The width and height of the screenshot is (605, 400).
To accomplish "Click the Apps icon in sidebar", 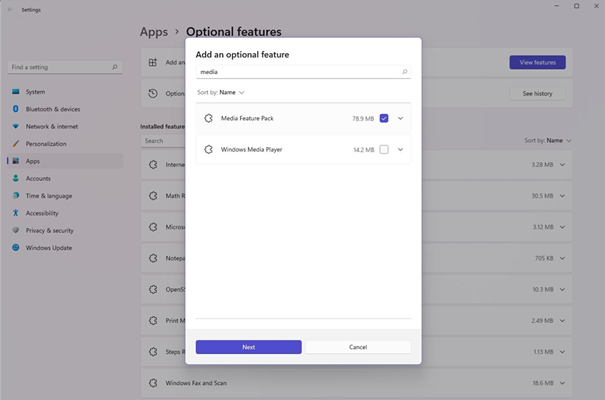I will 15,161.
